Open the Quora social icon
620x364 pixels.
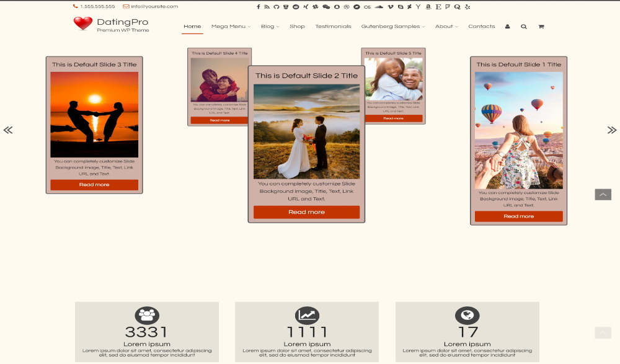[x=457, y=7]
